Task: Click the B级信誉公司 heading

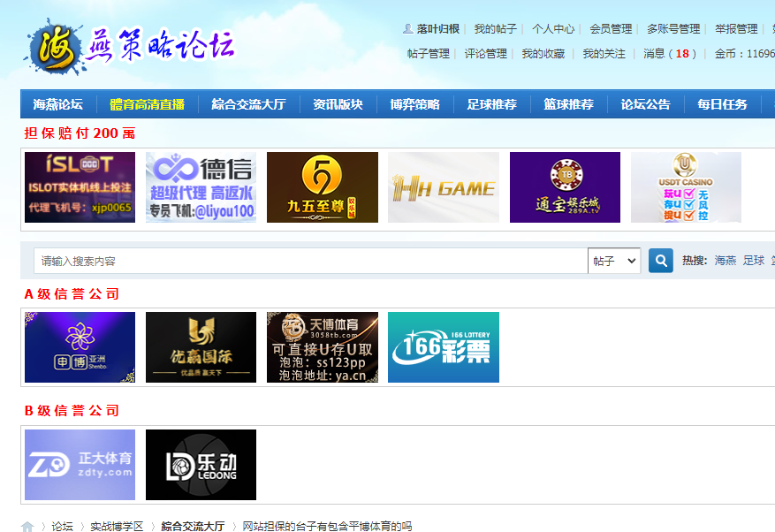Action: click(x=72, y=410)
